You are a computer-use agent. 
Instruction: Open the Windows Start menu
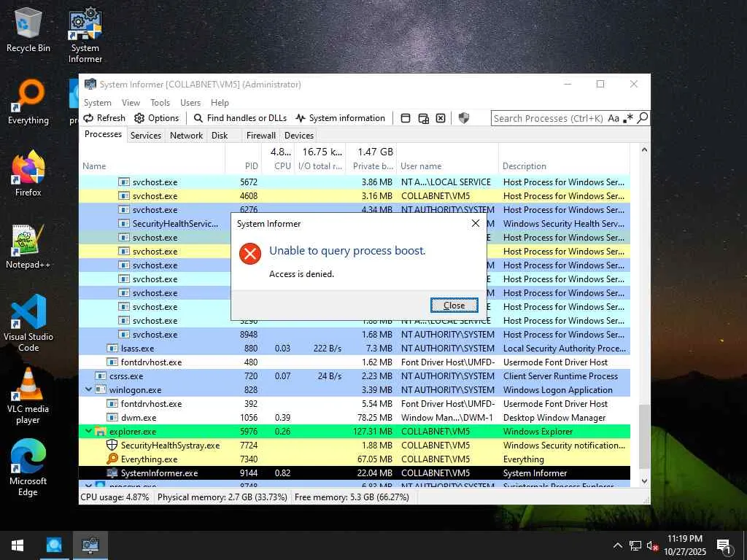pyautogui.click(x=18, y=545)
